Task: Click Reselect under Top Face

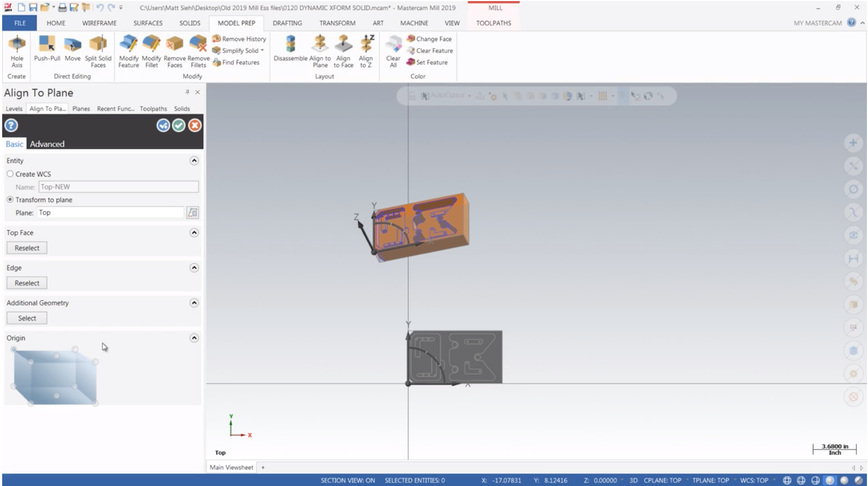Action: [x=27, y=248]
